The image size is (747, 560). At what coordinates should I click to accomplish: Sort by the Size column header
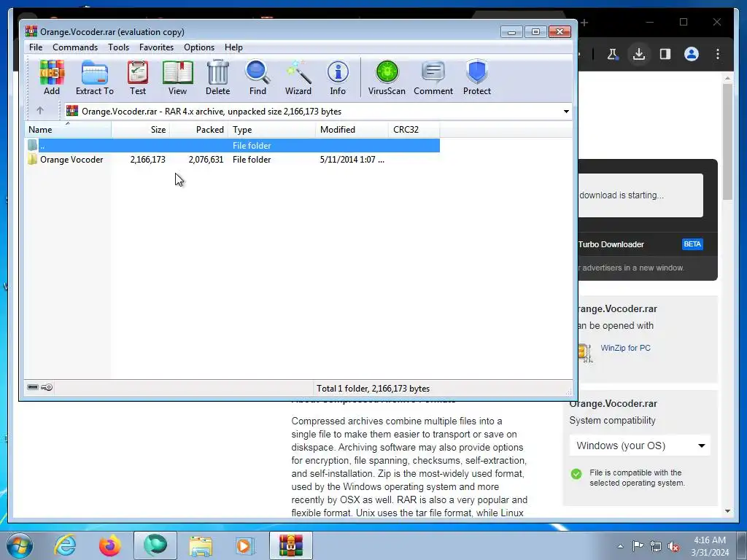(141, 130)
